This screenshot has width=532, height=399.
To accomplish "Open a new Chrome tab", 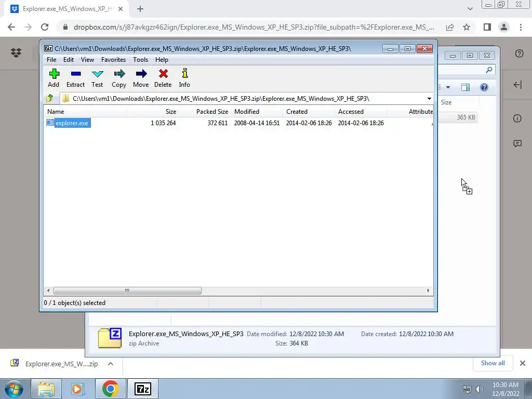I will click(140, 9).
